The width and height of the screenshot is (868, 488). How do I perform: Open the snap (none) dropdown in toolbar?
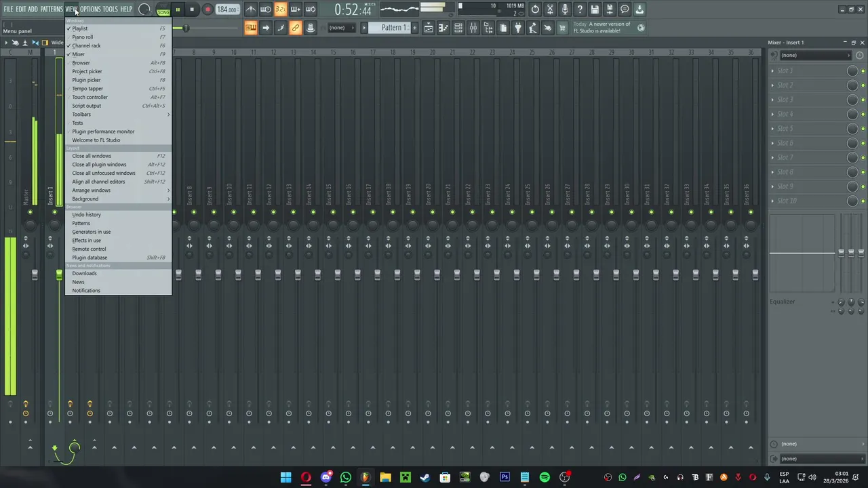click(341, 28)
